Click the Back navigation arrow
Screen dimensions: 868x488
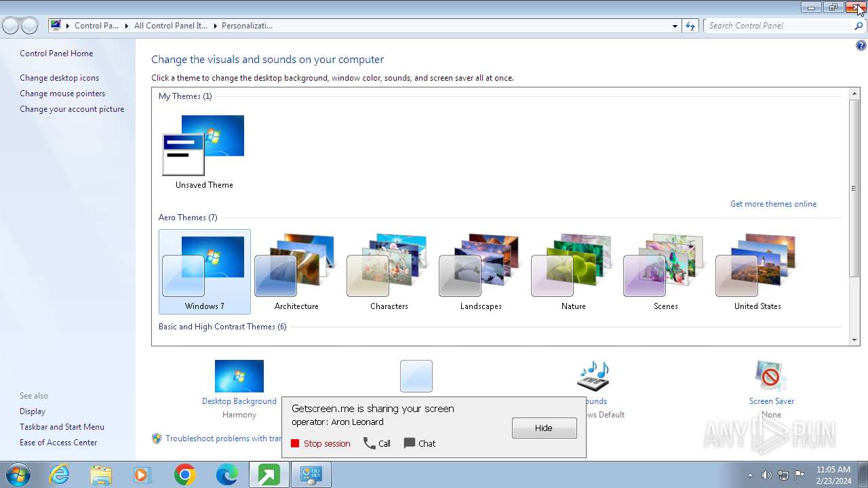10,26
